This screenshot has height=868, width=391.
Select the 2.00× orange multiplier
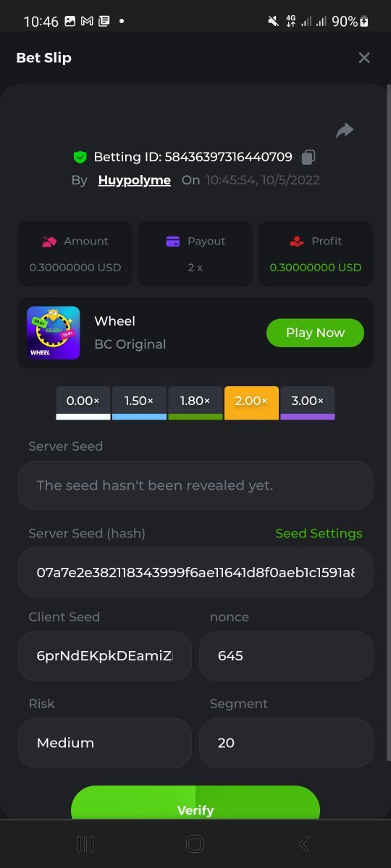[251, 403]
